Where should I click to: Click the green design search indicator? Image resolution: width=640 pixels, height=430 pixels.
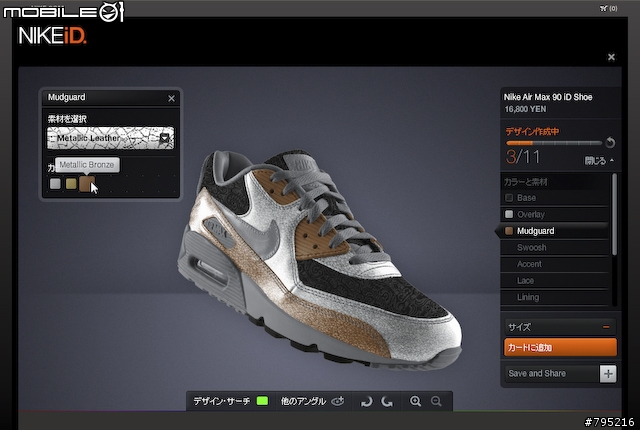[262, 401]
